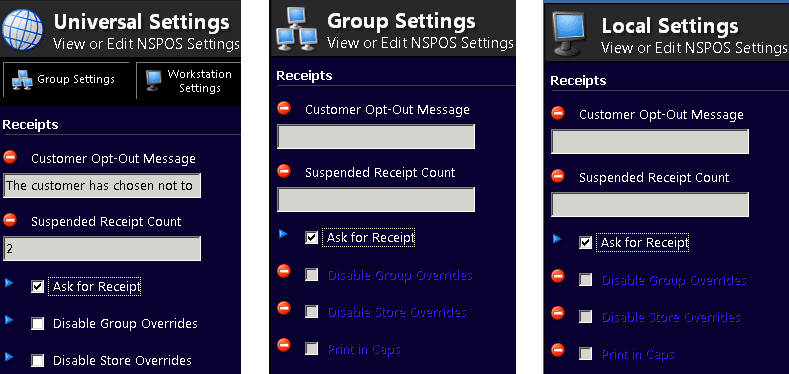
Task: Click red icon beside Disable Group Overrides in Group Settings
Action: tap(284, 271)
